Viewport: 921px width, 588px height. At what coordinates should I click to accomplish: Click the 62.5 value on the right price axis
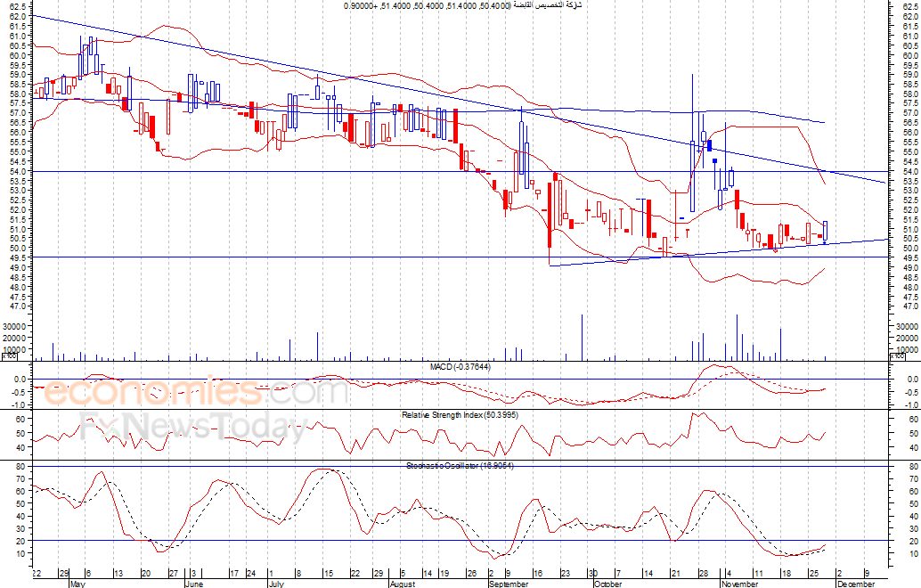point(910,7)
